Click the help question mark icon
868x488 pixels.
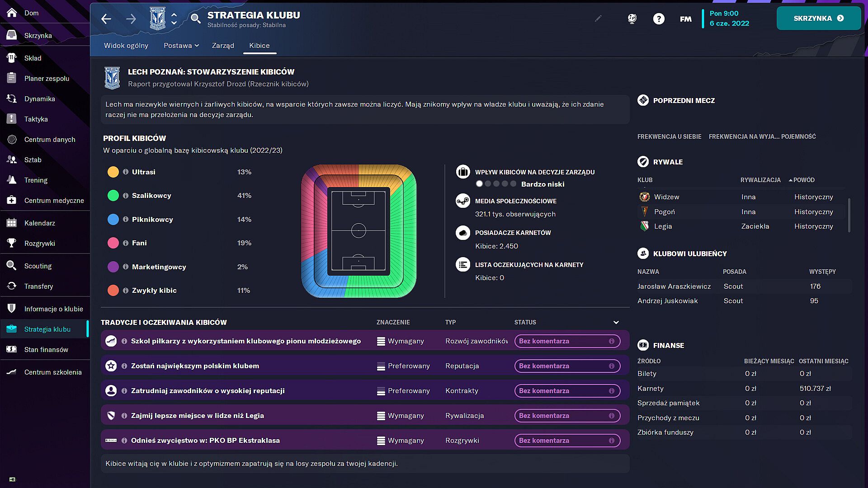659,19
